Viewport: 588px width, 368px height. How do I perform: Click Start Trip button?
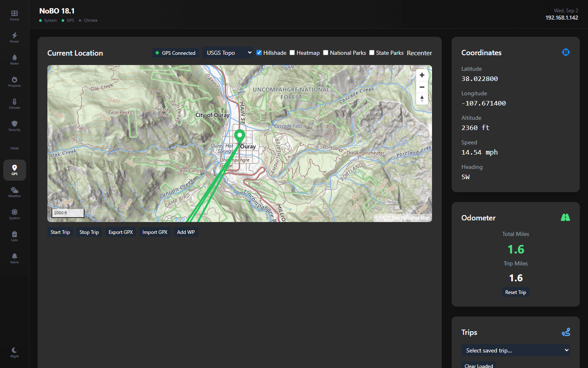(x=60, y=232)
